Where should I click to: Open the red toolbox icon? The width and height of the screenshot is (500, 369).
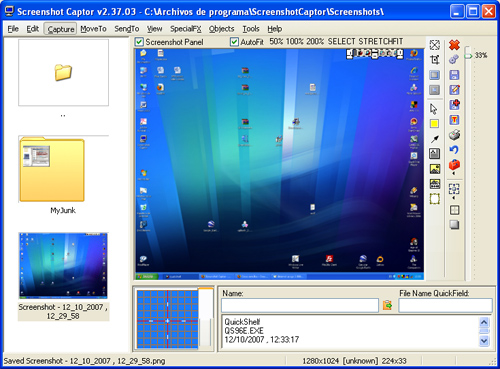pos(454,165)
